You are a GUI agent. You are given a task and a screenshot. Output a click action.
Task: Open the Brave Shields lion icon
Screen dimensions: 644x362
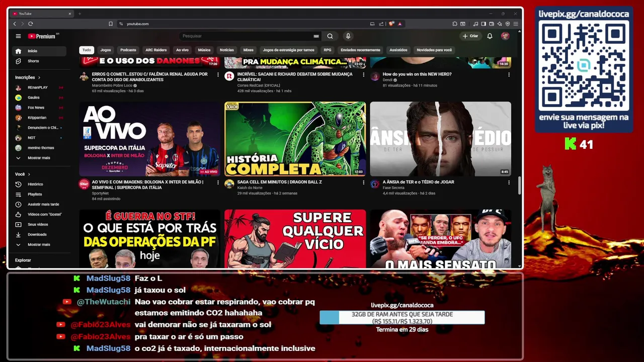391,24
